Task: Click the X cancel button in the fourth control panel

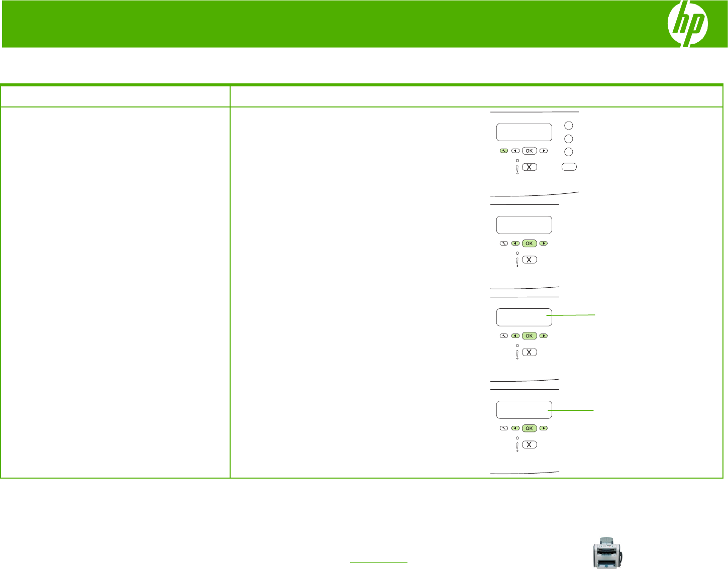Action: (530, 444)
